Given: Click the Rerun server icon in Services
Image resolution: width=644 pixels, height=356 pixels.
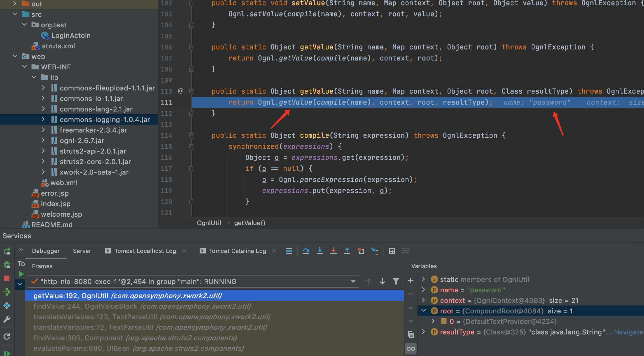Looking at the screenshot, I should point(7,251).
